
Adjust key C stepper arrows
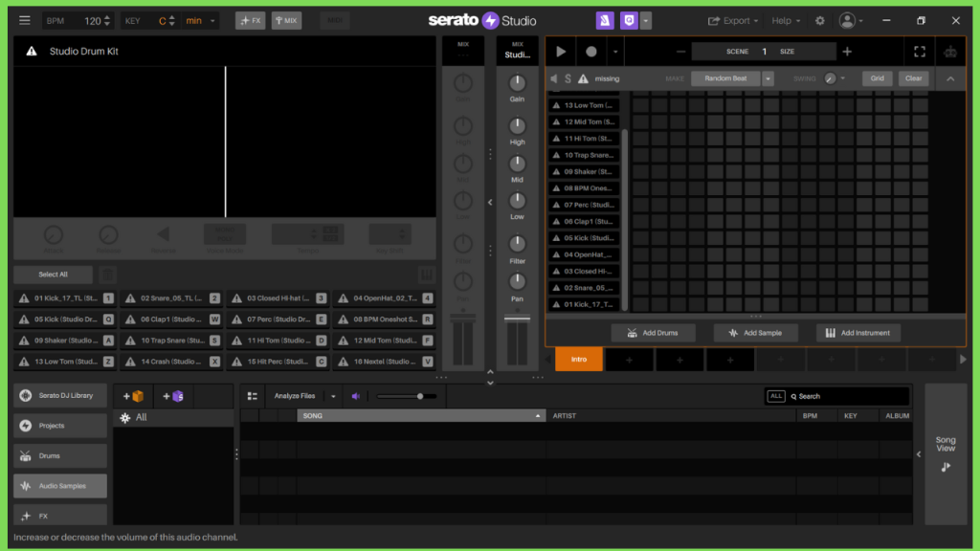click(172, 21)
